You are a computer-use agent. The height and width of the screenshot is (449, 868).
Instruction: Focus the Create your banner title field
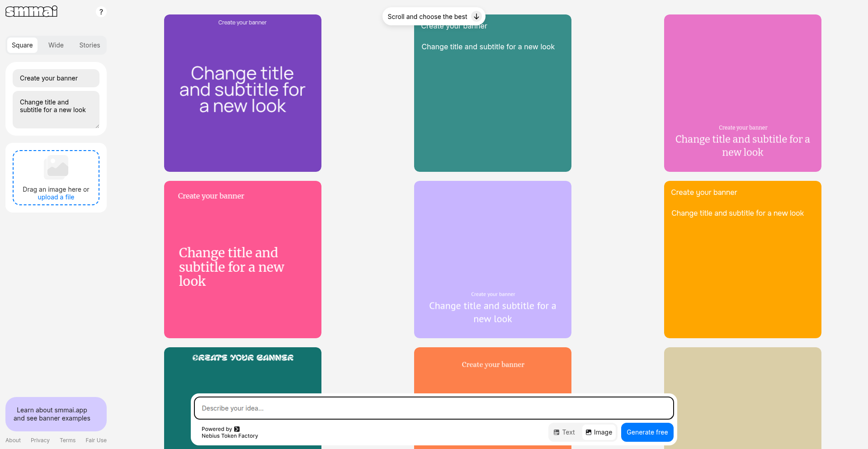point(56,78)
